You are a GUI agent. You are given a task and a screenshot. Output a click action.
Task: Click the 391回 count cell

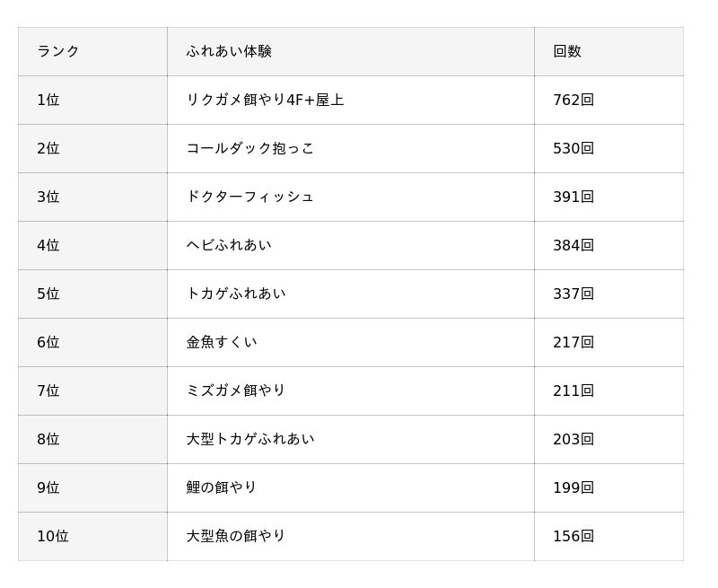click(574, 197)
